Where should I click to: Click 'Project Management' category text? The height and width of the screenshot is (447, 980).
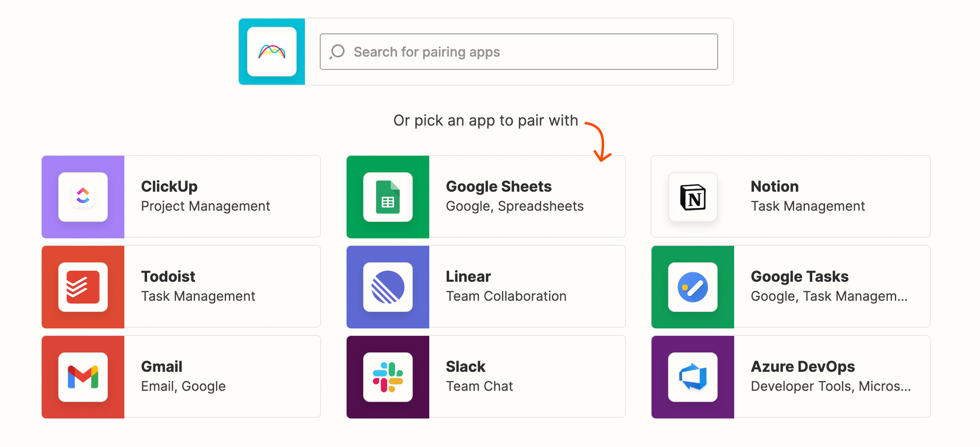(x=205, y=206)
